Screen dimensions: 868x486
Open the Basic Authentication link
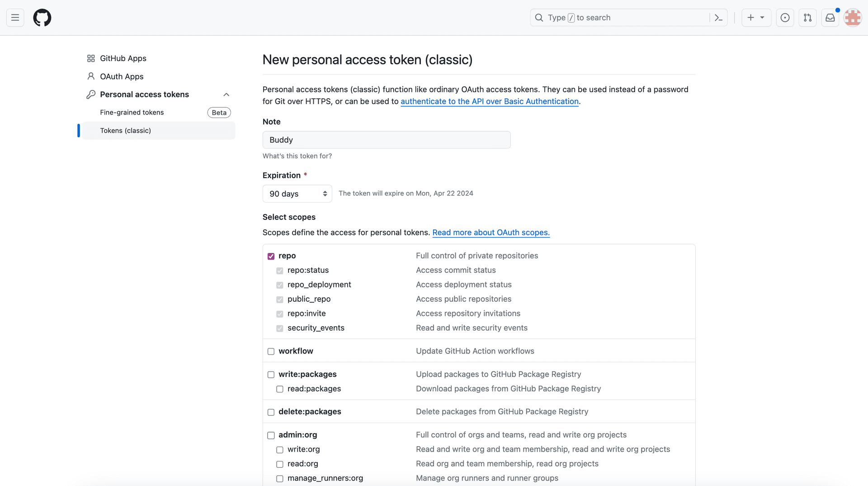click(x=490, y=101)
